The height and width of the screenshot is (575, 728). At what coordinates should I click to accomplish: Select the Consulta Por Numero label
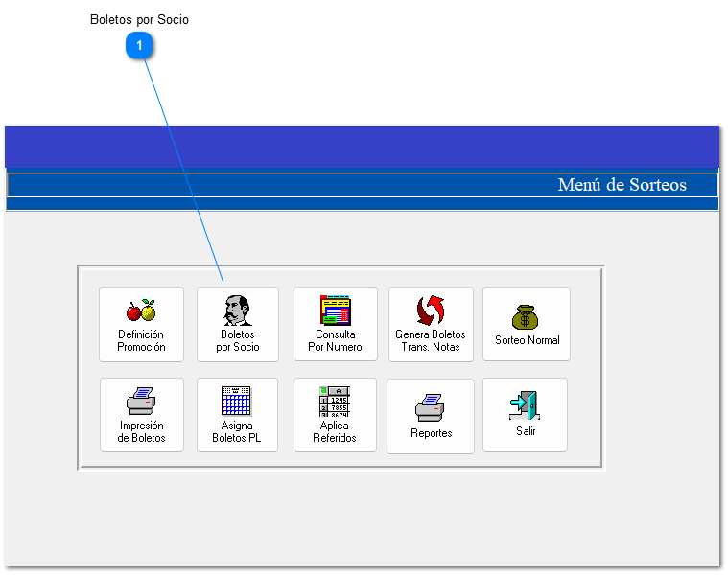coord(335,341)
